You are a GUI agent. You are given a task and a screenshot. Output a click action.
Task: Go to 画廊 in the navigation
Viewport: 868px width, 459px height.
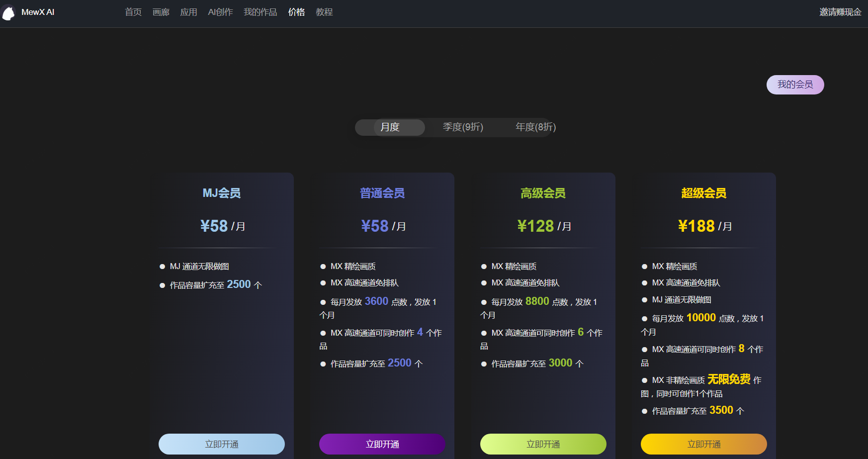tap(161, 12)
